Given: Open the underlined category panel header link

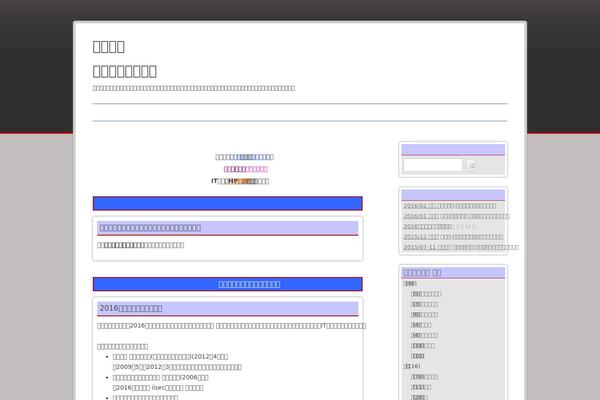Looking at the screenshot, I should 422,273.
